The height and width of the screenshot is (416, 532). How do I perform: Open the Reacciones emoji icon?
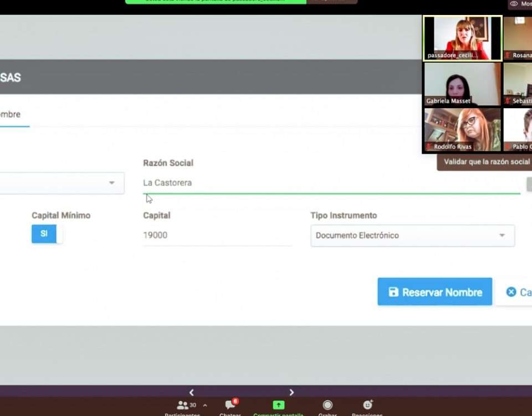(x=367, y=405)
